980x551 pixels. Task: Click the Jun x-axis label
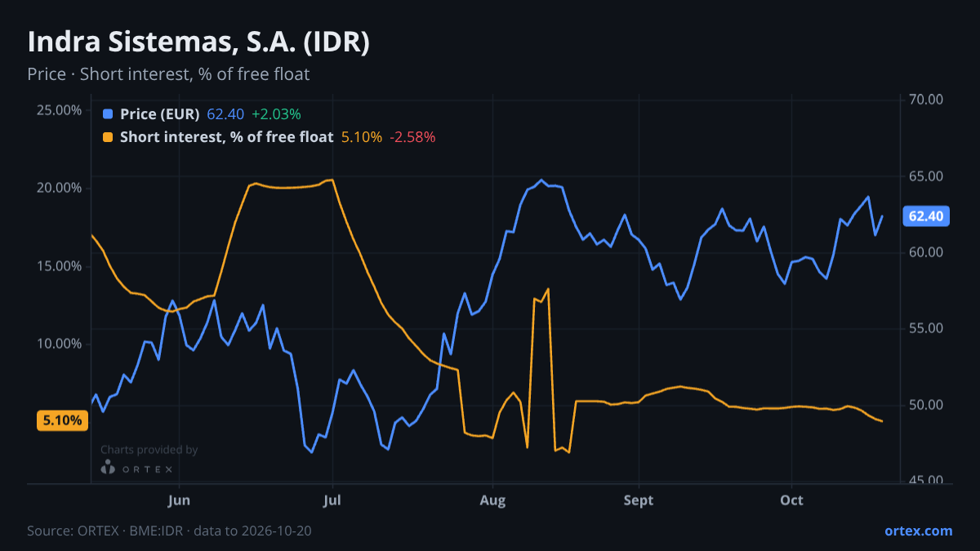pos(179,500)
